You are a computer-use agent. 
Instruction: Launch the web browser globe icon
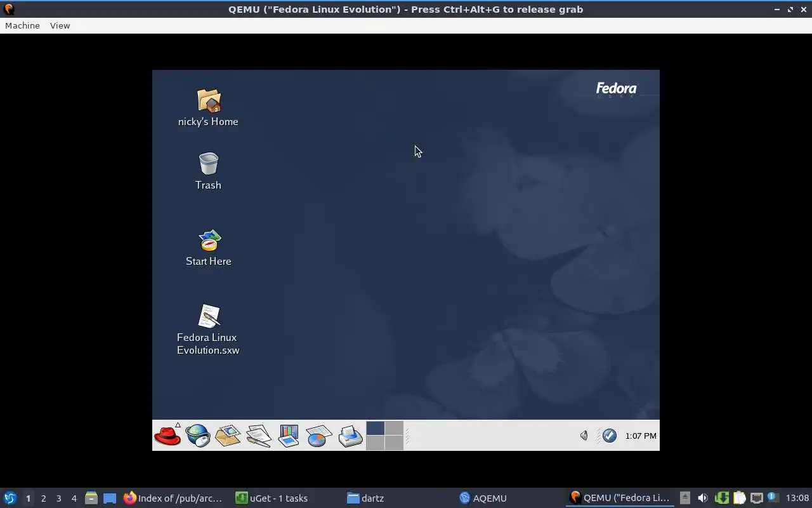click(x=198, y=436)
